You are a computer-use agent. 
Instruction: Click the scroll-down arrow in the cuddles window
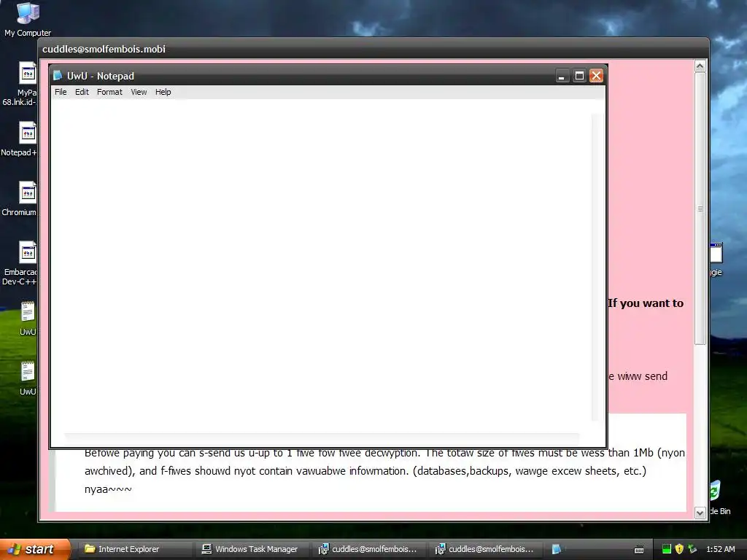pyautogui.click(x=700, y=513)
